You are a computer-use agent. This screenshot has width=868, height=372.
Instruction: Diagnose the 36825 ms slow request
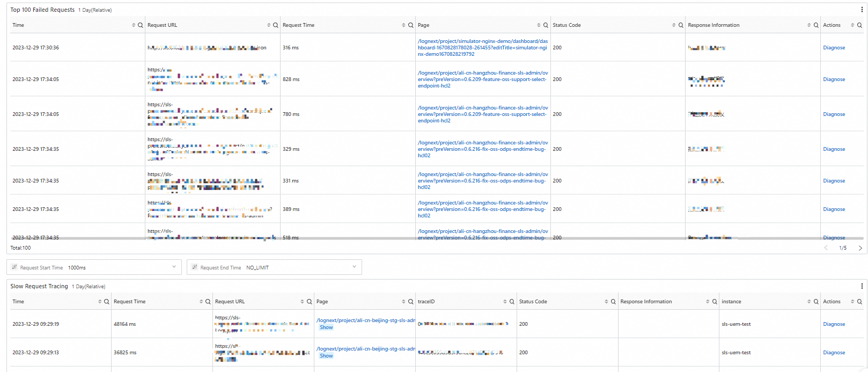tap(834, 353)
